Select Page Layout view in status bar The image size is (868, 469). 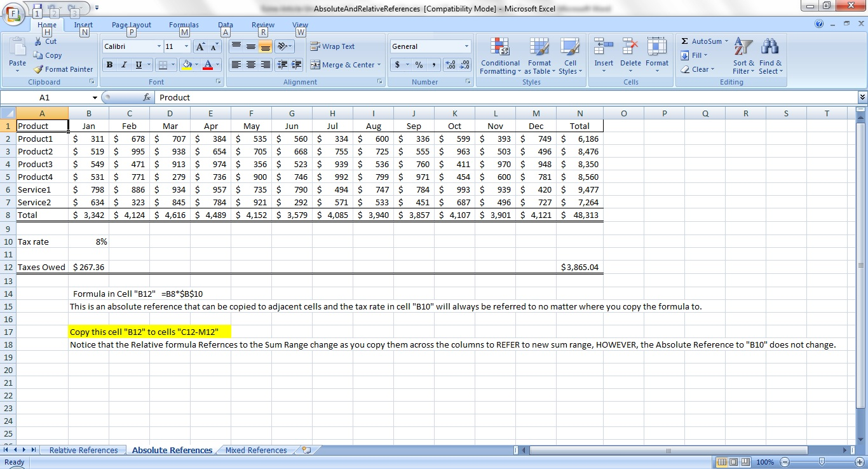[734, 462]
